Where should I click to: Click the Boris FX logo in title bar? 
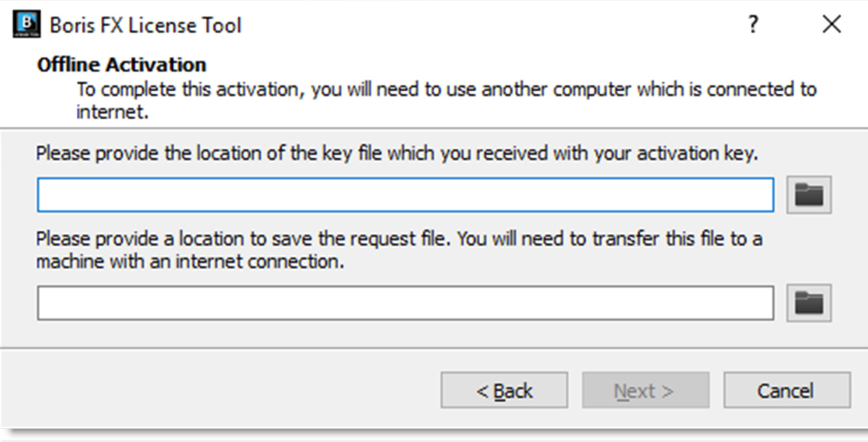pos(26,24)
